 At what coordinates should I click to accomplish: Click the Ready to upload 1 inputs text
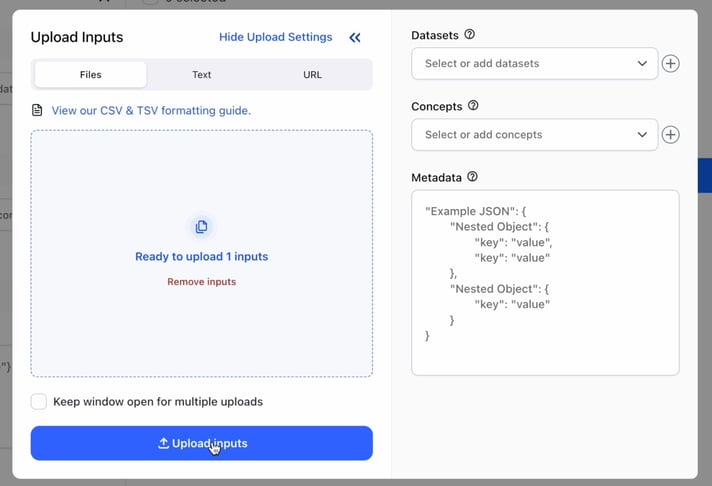201,257
